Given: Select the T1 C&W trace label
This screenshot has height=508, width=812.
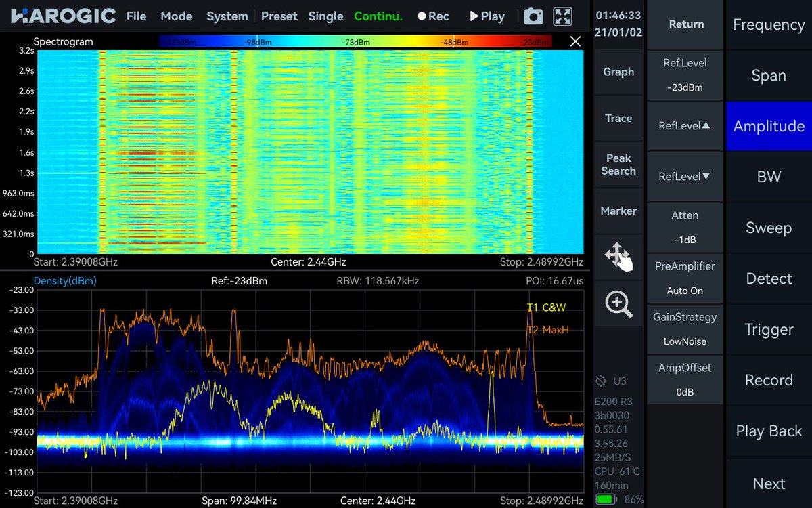Looking at the screenshot, I should pos(546,308).
